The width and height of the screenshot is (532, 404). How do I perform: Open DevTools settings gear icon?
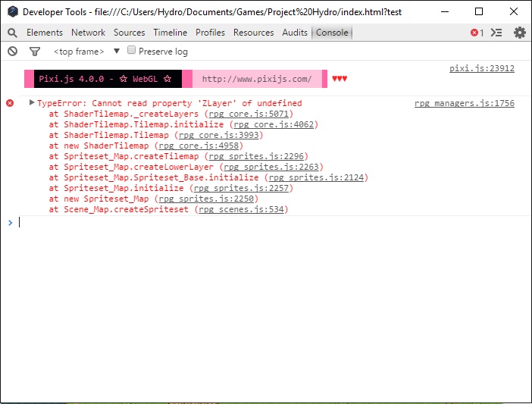click(519, 33)
